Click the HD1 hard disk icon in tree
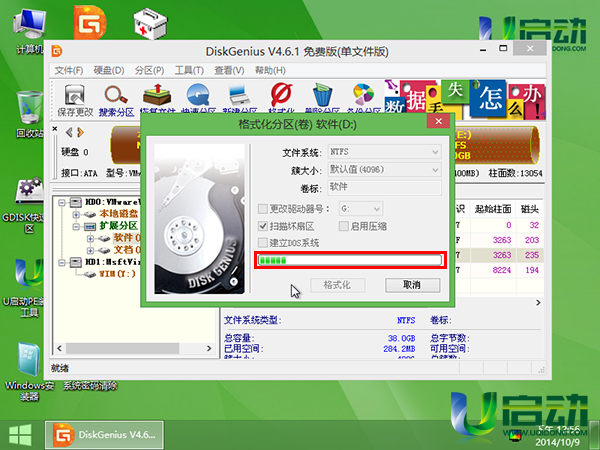The height and width of the screenshot is (450, 600). (76, 262)
